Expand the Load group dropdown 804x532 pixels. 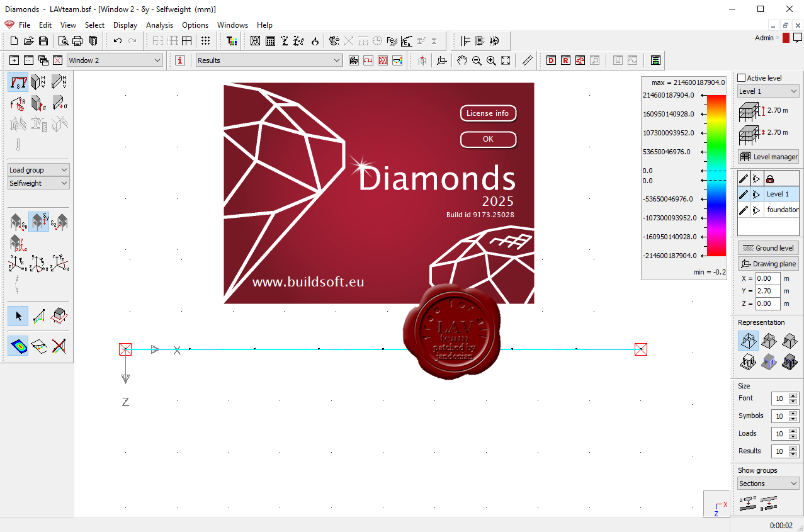[x=38, y=170]
